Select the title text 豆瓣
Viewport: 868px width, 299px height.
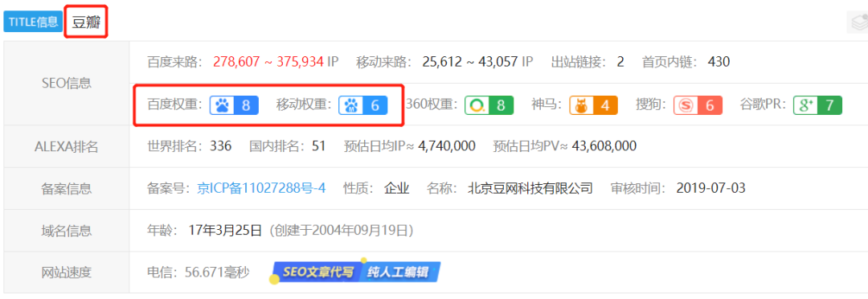tap(86, 23)
